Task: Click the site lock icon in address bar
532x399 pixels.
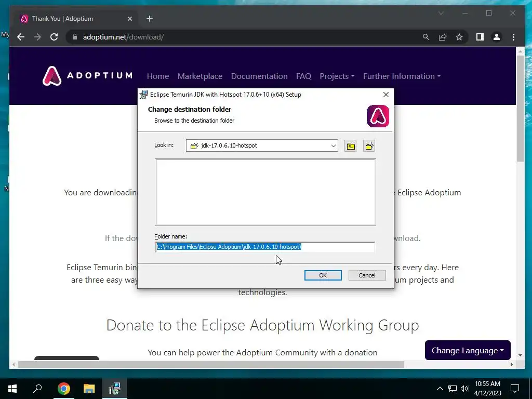Action: (75, 37)
